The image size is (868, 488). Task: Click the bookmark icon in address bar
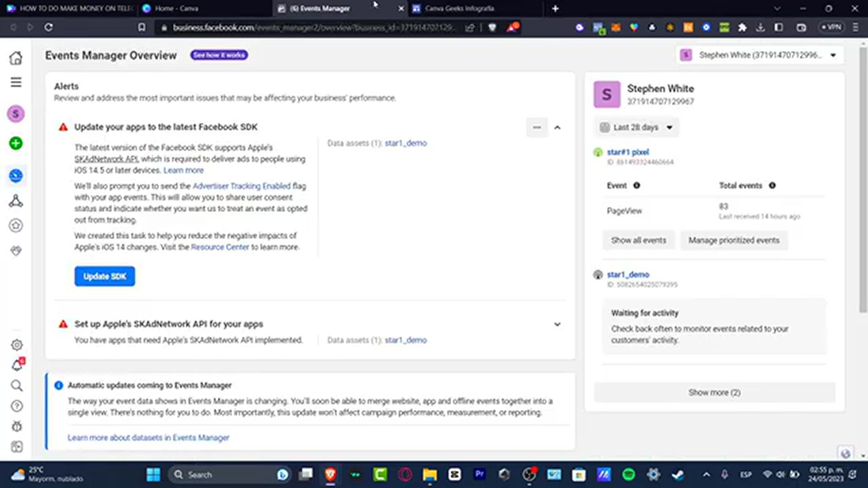pos(142,27)
